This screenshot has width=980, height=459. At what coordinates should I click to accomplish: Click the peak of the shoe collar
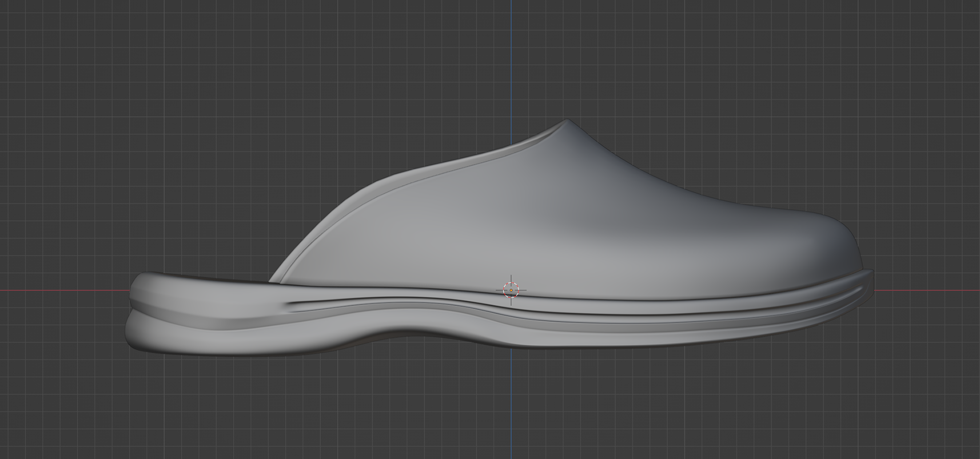tap(568, 121)
